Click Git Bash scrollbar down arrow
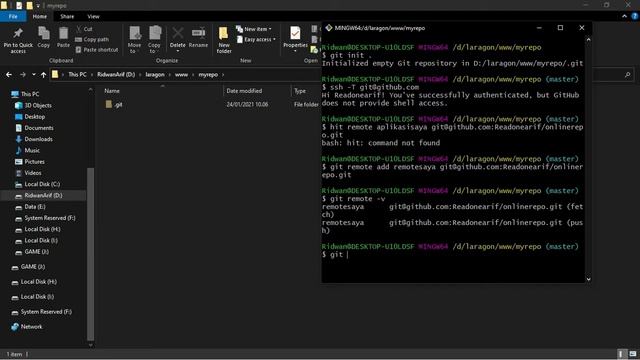The height and width of the screenshot is (360, 640). point(588,279)
